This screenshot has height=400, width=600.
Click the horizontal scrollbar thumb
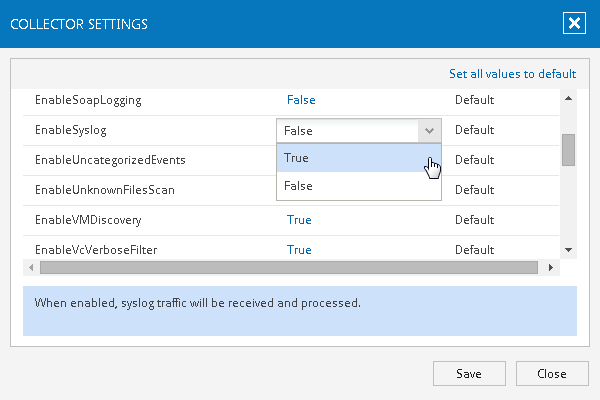[x=290, y=268]
